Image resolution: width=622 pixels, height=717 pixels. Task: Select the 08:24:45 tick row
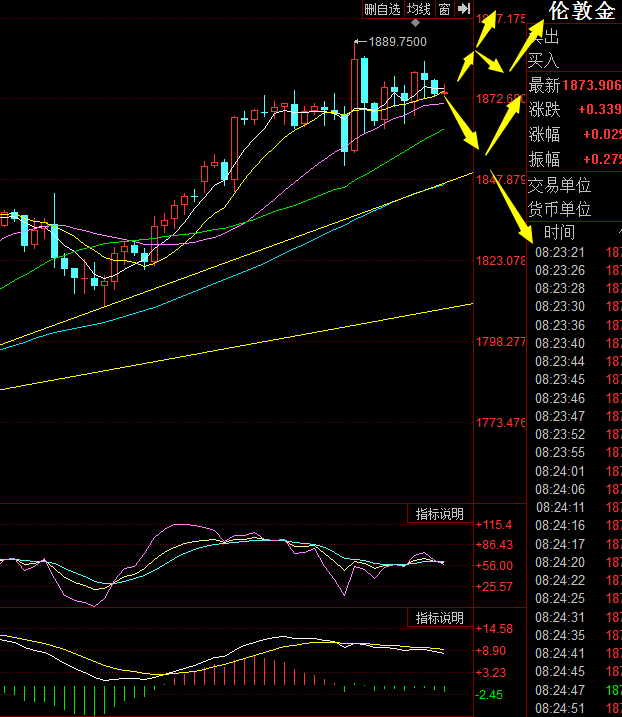pyautogui.click(x=578, y=671)
